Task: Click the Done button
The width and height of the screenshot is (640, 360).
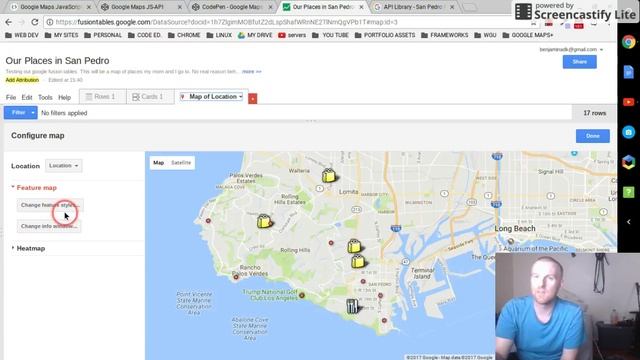Action: [593, 136]
